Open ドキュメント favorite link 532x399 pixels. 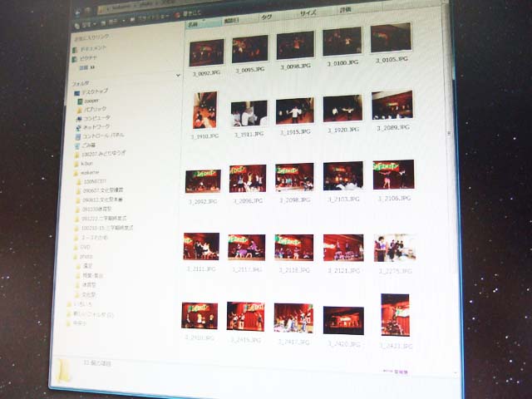pos(89,49)
